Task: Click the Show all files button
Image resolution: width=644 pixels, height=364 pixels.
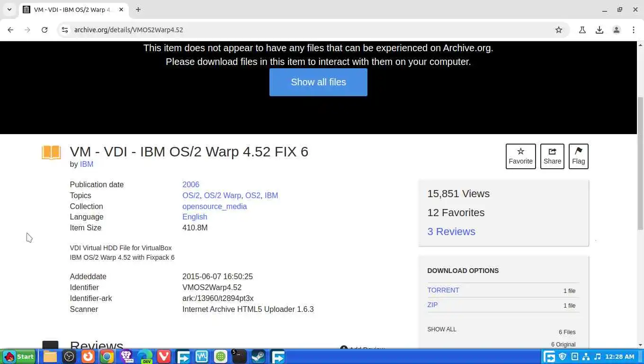Action: pyautogui.click(x=318, y=82)
